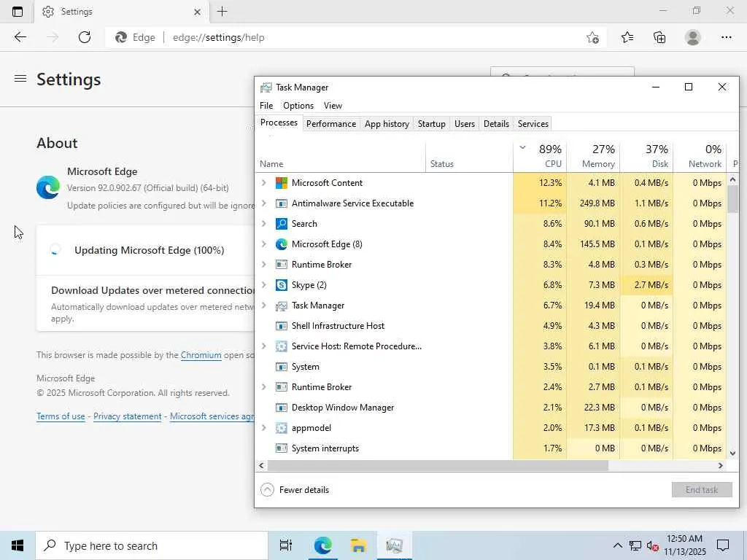This screenshot has width=747, height=560.
Task: Click the appmodel gear process icon
Action: coord(282,428)
